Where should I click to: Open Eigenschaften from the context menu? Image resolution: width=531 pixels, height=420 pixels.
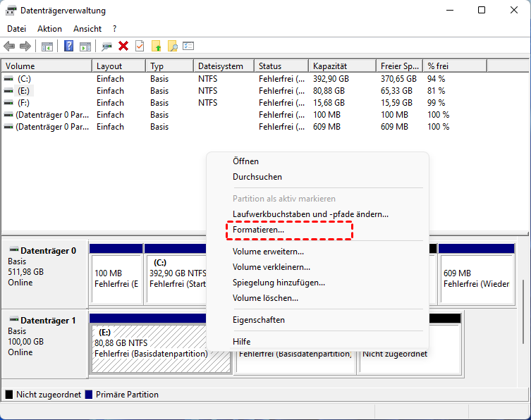[258, 320]
